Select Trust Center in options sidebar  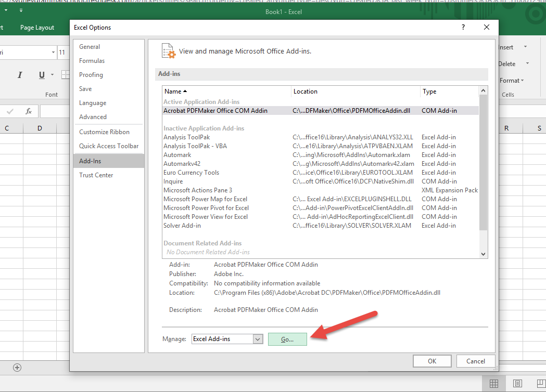[x=96, y=175]
